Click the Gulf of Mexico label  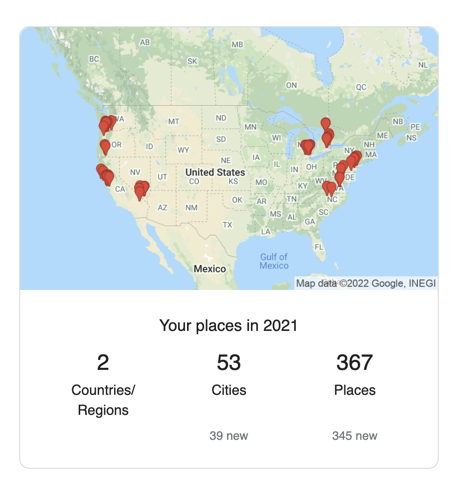[274, 261]
